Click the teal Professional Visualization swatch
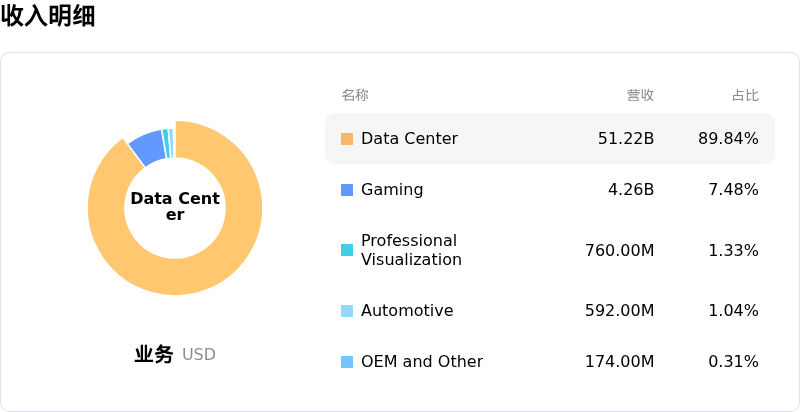The height and width of the screenshot is (412, 800). [347, 250]
